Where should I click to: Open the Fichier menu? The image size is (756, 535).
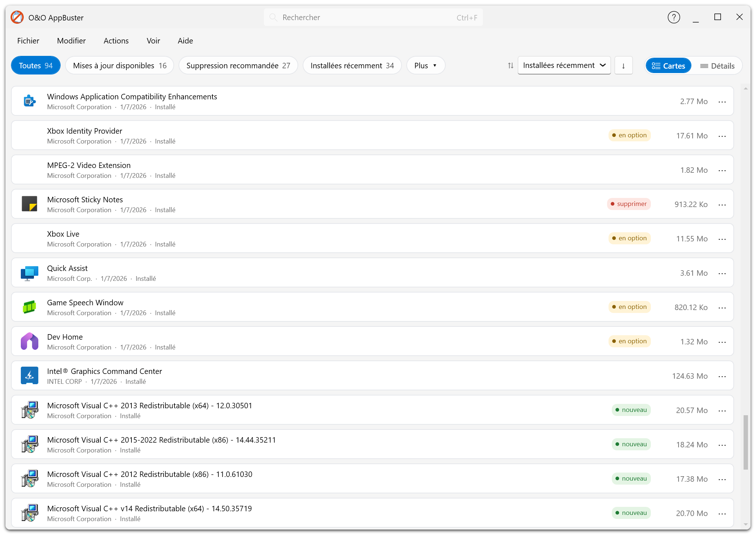pos(28,41)
